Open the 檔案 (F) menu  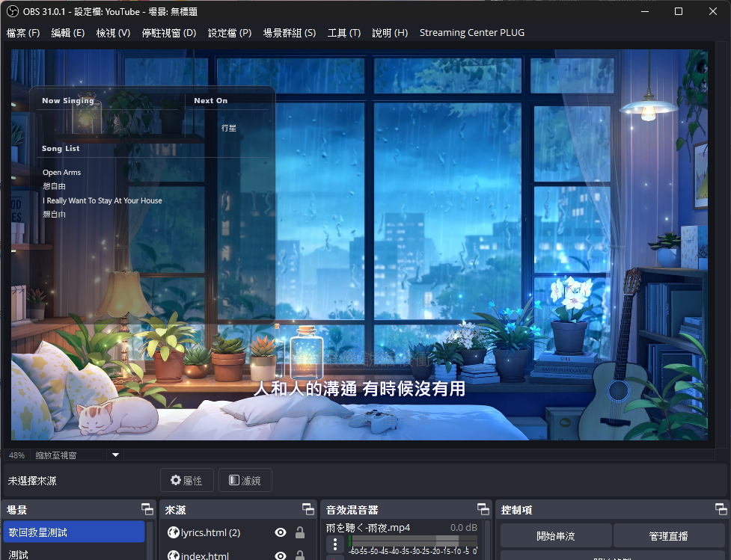[23, 33]
